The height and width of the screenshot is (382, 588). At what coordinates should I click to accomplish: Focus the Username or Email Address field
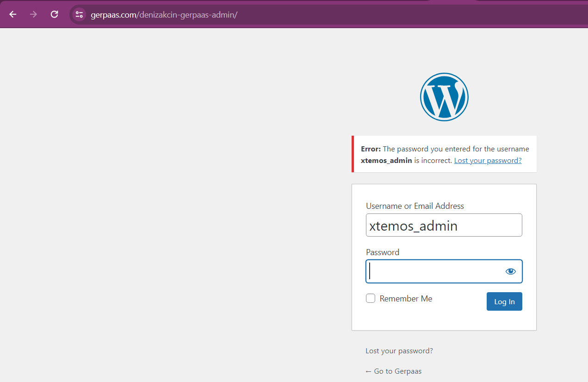click(x=444, y=225)
